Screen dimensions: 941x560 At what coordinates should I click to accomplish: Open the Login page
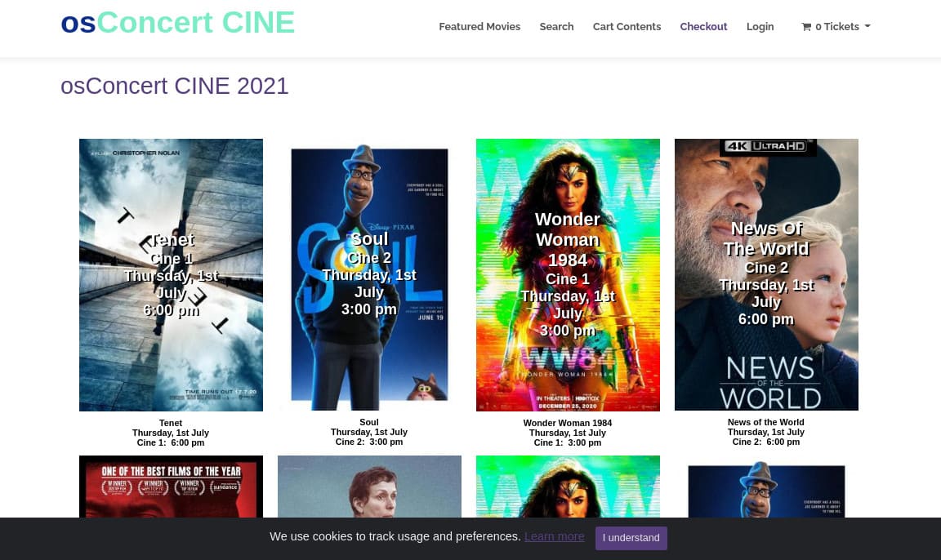[x=760, y=26]
